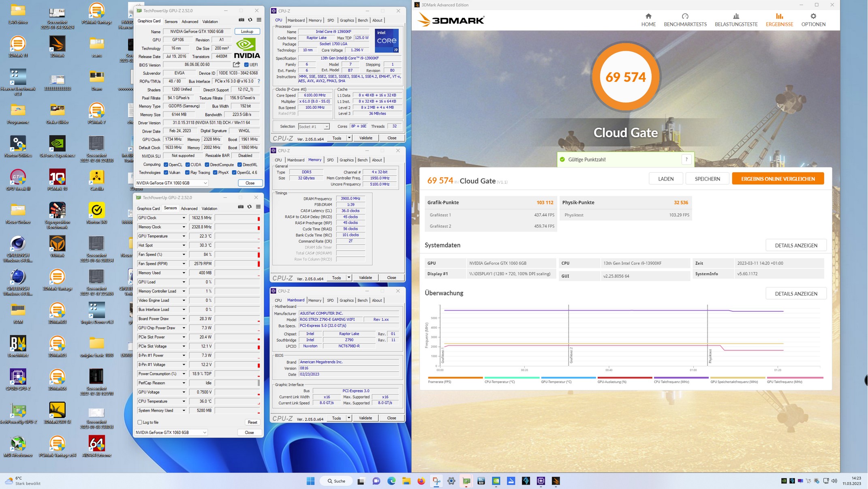Refresh data in upper GPU-Z window
868x489 pixels.
click(x=250, y=20)
